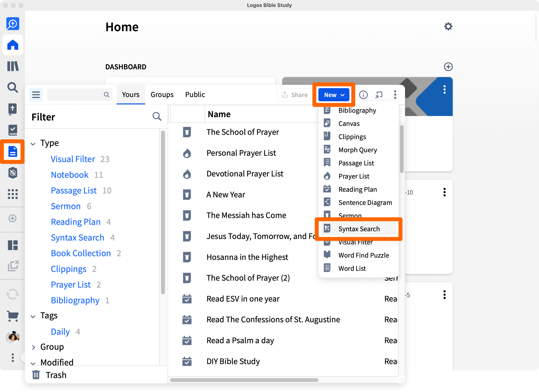Filter by Passage List type

[x=74, y=190]
